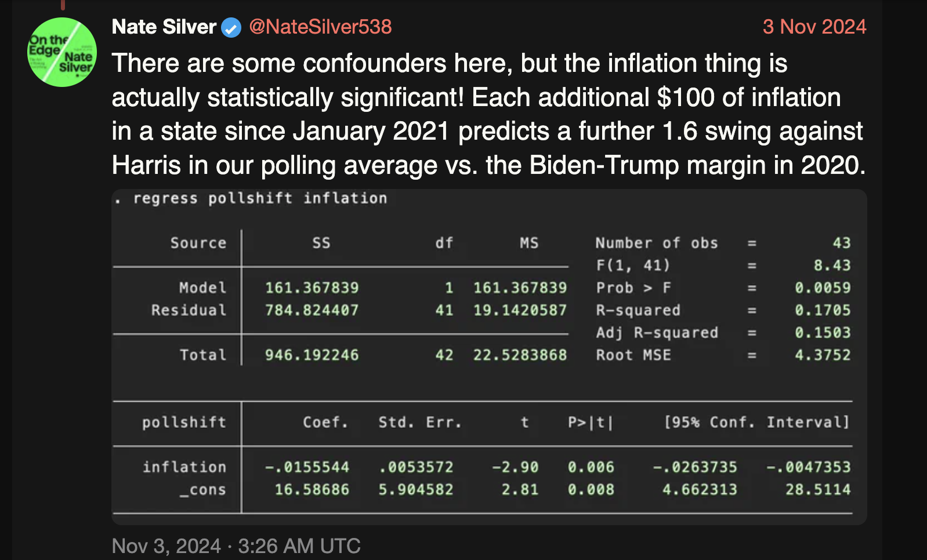
Task: Click the inflation coefficient -.0155544
Action: pos(307,467)
